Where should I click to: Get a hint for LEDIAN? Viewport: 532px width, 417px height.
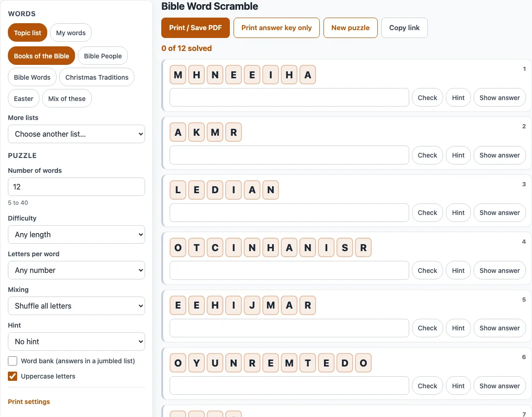pos(458,213)
